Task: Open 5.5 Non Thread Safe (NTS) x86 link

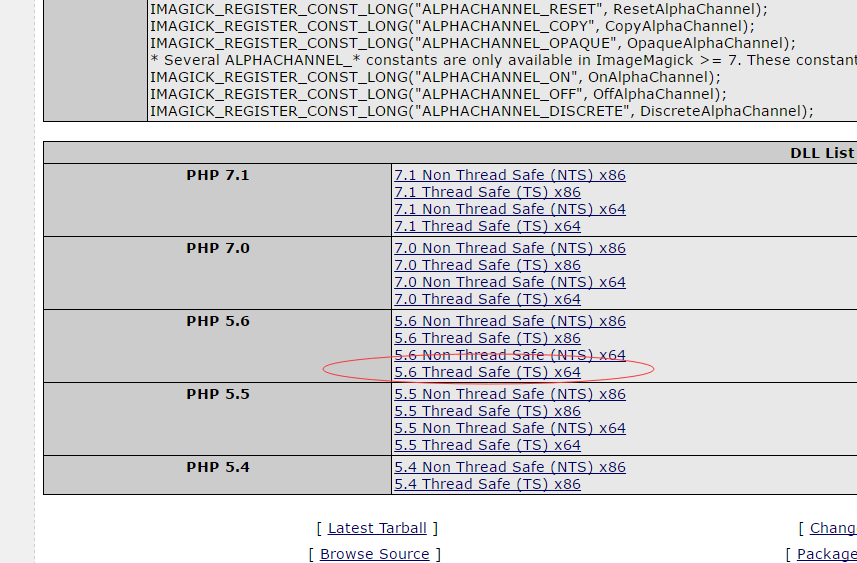Action: tap(510, 394)
